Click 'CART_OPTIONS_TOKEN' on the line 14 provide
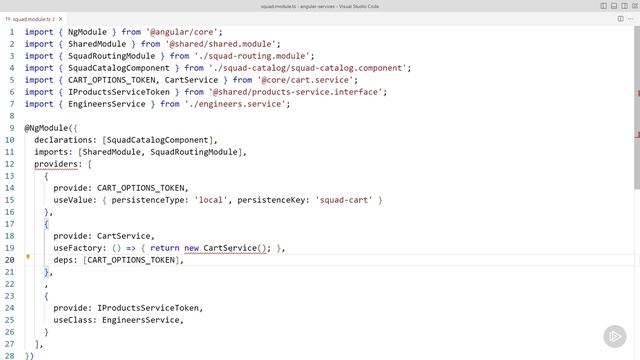This screenshot has width=640, height=360. point(140,188)
